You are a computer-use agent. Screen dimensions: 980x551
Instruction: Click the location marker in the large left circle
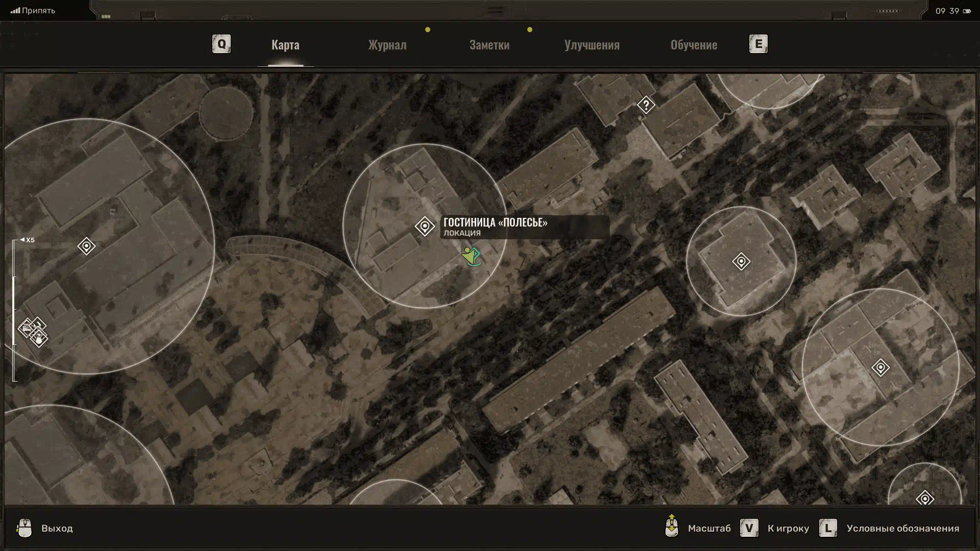86,246
